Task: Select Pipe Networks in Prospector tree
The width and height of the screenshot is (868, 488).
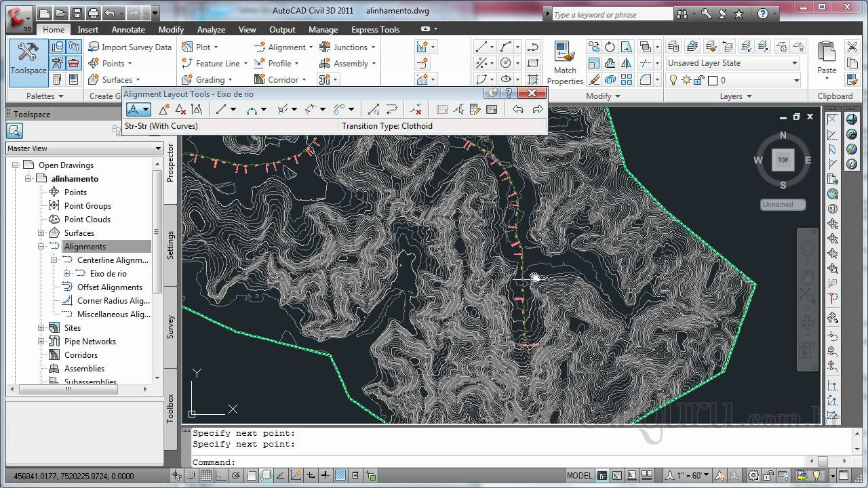Action: [90, 341]
